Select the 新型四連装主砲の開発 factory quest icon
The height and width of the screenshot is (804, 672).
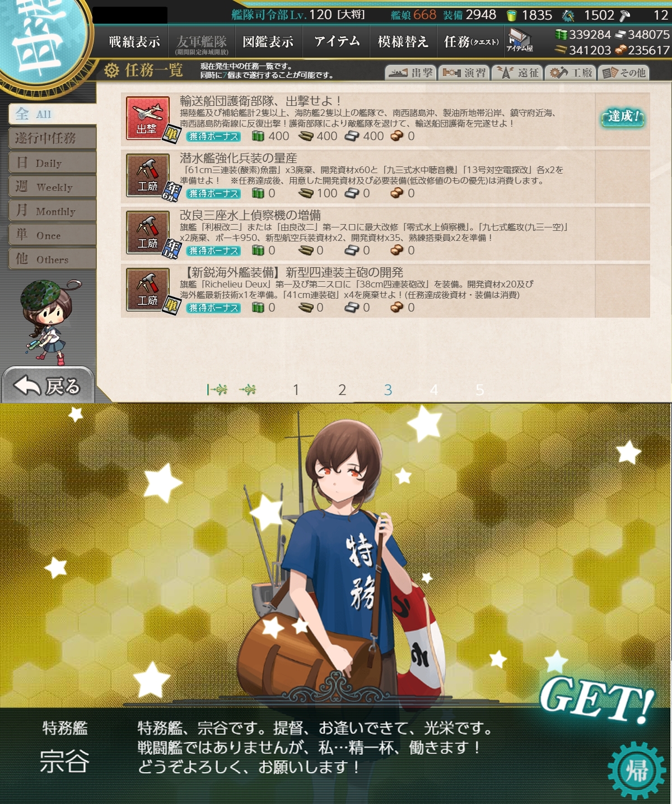click(x=148, y=290)
